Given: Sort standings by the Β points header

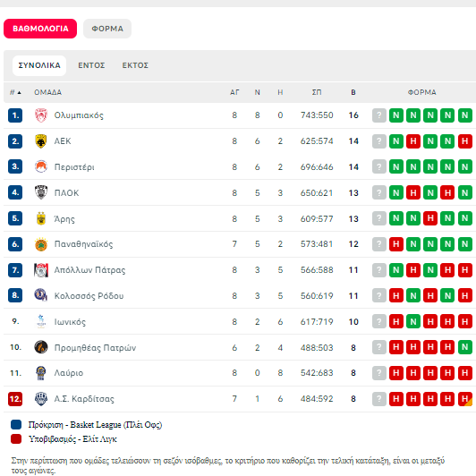Looking at the screenshot, I should 353,92.
